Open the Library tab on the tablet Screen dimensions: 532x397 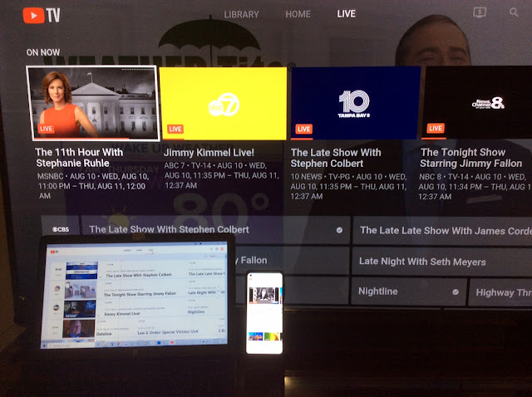pyautogui.click(x=127, y=250)
